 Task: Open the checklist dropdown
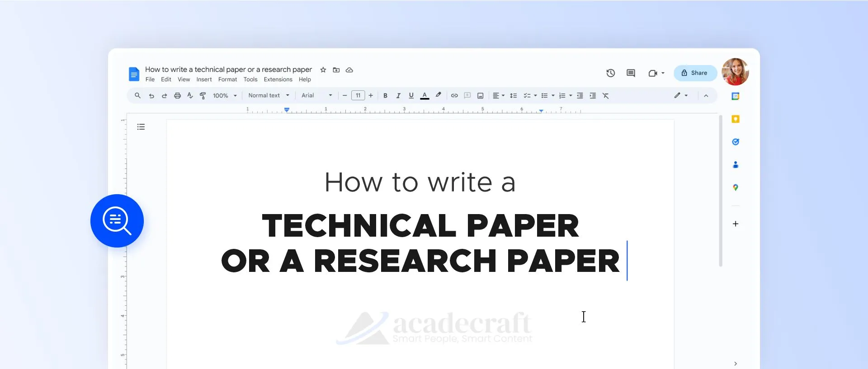click(530, 96)
